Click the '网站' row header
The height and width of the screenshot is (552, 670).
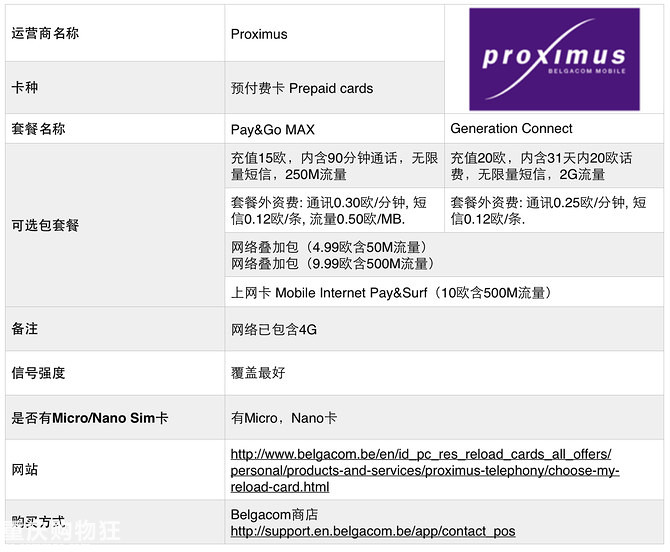[115, 470]
